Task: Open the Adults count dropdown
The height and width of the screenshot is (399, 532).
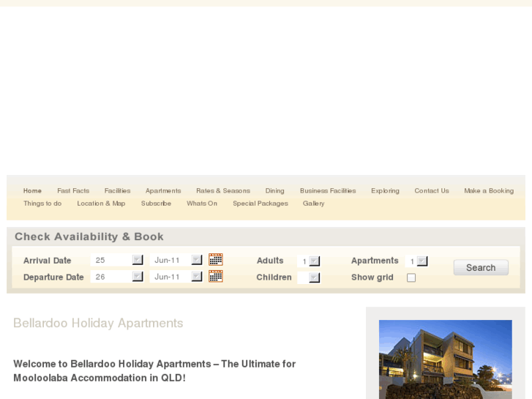Action: 309,261
